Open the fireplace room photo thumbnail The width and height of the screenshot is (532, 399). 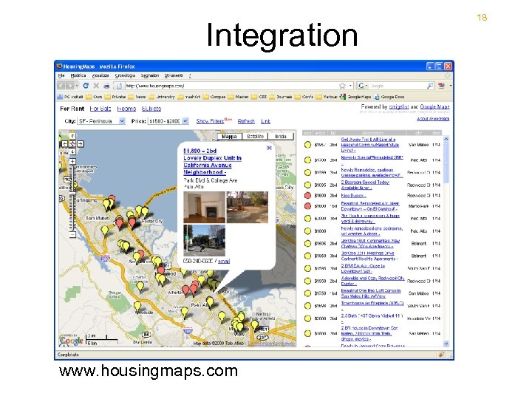click(x=204, y=207)
